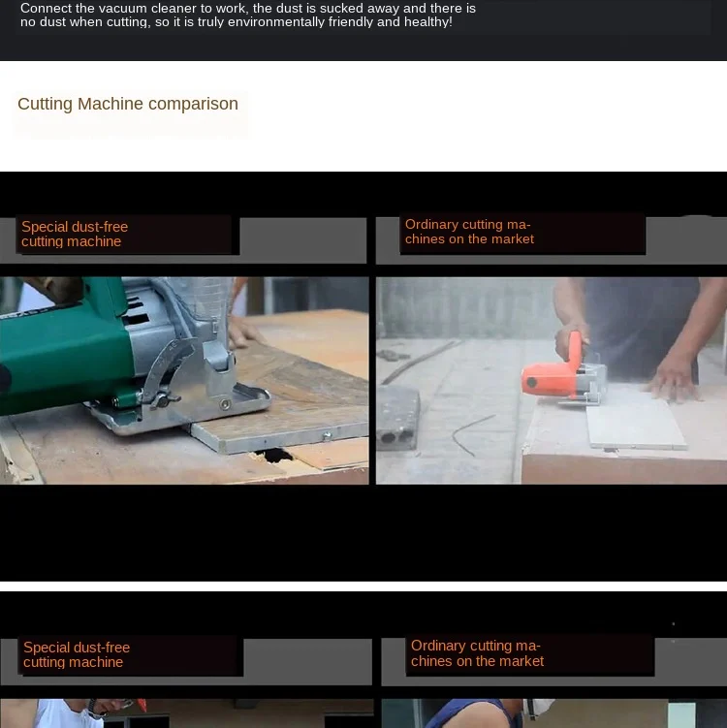Click the angle gauge on the green cutter
The width and height of the screenshot is (727, 728).
click(170, 366)
